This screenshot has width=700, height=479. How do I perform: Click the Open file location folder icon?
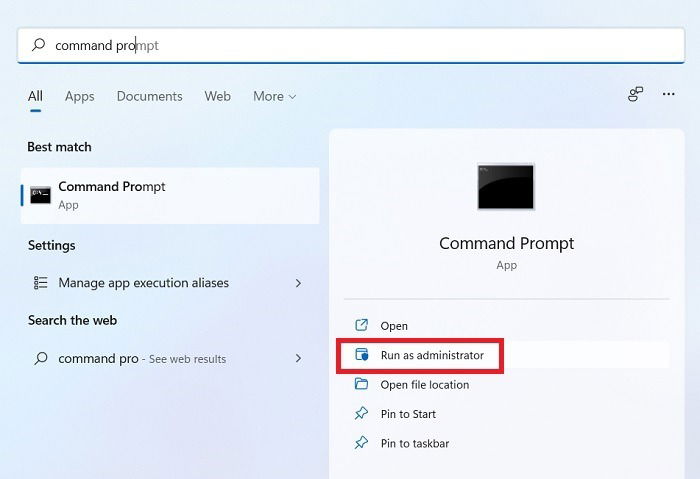click(x=361, y=384)
